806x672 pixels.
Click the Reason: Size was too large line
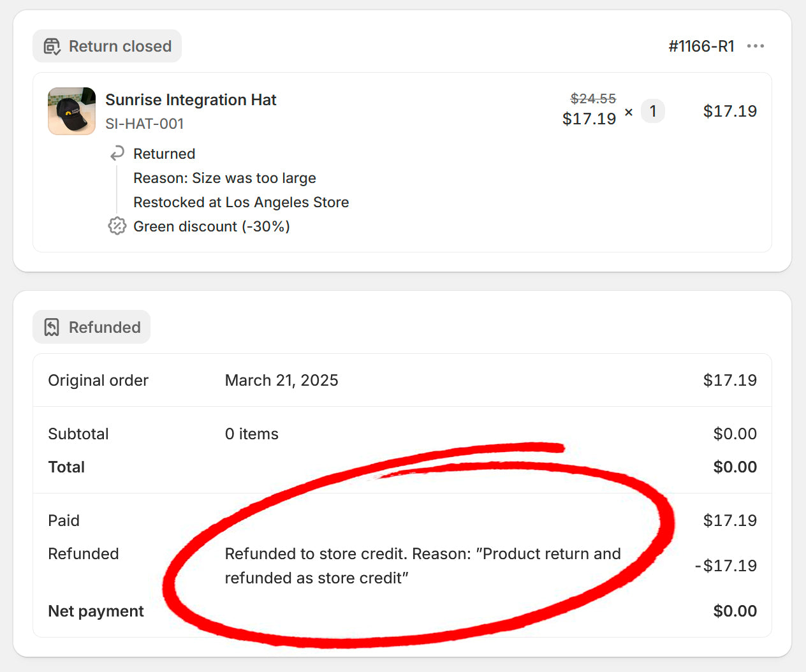point(224,178)
